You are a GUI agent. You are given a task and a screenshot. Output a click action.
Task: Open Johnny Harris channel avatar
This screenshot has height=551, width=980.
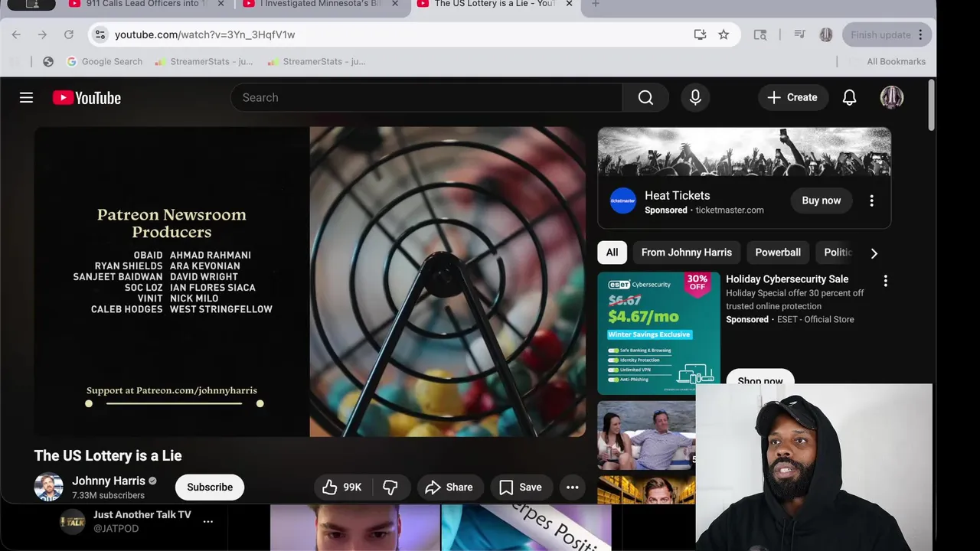[48, 487]
